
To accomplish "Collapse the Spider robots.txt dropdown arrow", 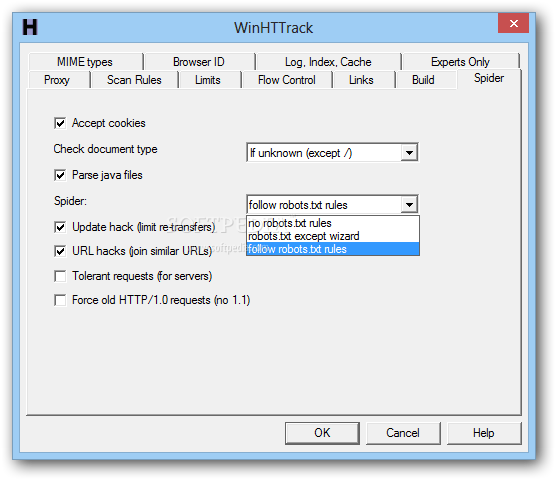I will [x=409, y=205].
